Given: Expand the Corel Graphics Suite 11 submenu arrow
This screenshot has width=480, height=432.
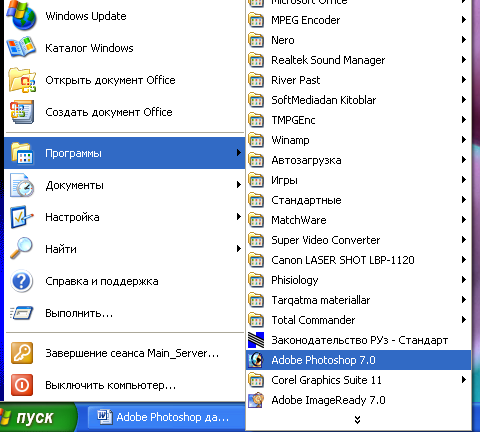Looking at the screenshot, I should (463, 380).
